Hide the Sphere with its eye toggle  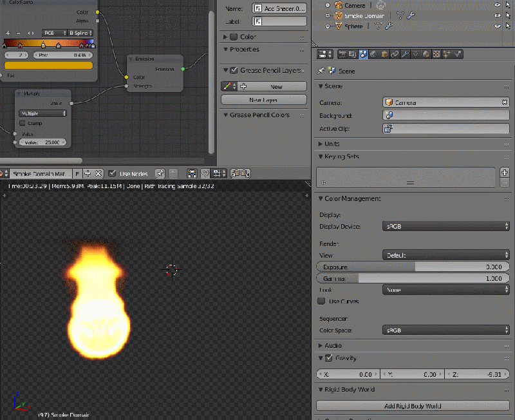pos(496,26)
